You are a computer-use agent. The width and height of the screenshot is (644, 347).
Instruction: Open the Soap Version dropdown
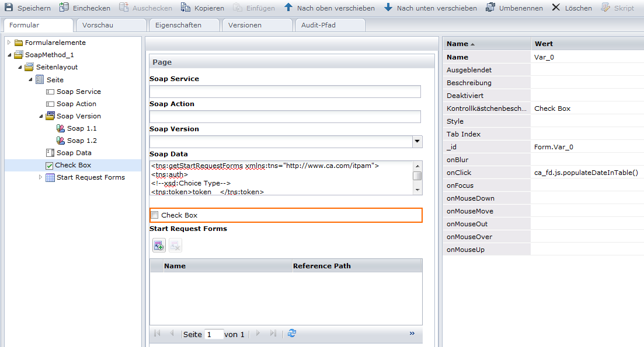(417, 142)
